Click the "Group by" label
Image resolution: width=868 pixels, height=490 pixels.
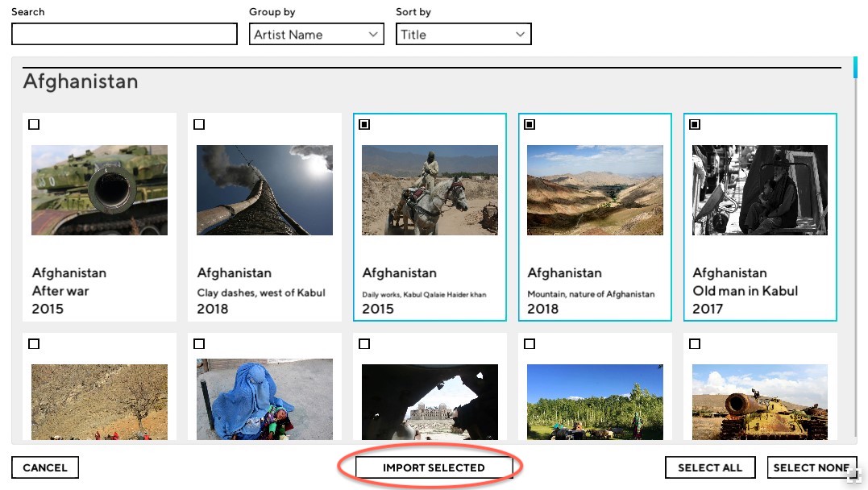pyautogui.click(x=272, y=11)
